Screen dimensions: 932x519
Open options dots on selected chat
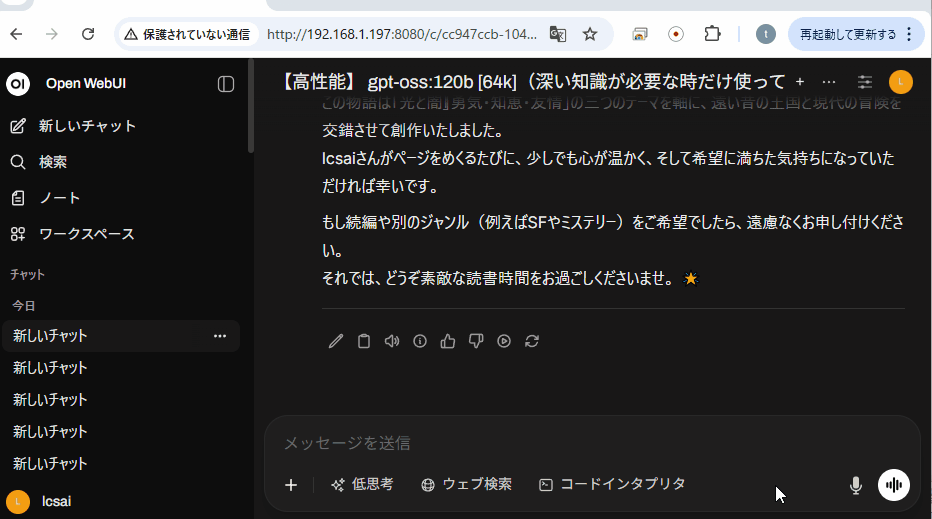[x=220, y=336]
